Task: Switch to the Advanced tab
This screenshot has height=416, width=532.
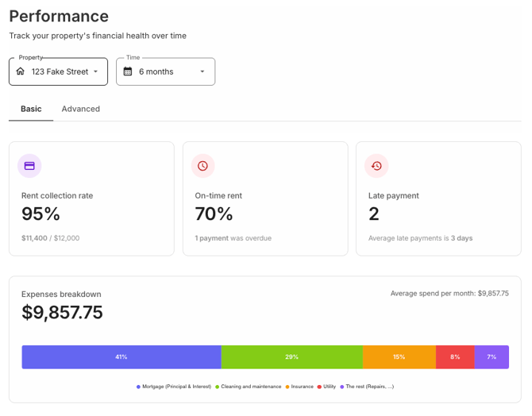Action: 81,109
